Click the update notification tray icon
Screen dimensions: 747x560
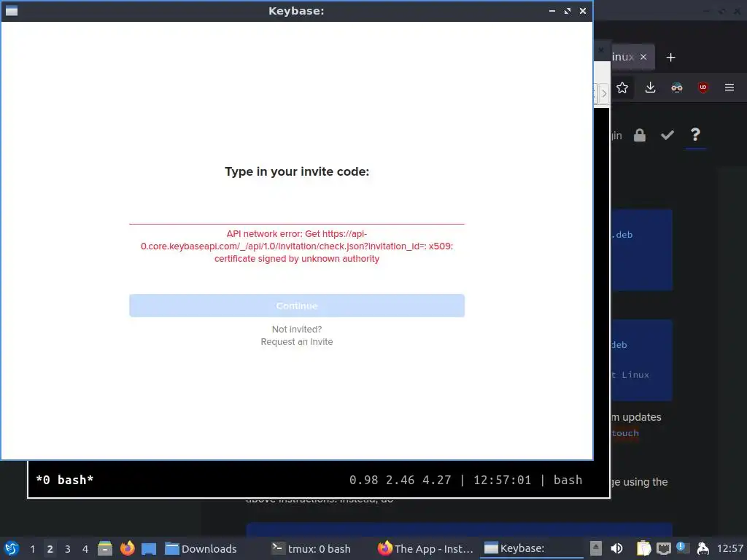[x=682, y=548]
